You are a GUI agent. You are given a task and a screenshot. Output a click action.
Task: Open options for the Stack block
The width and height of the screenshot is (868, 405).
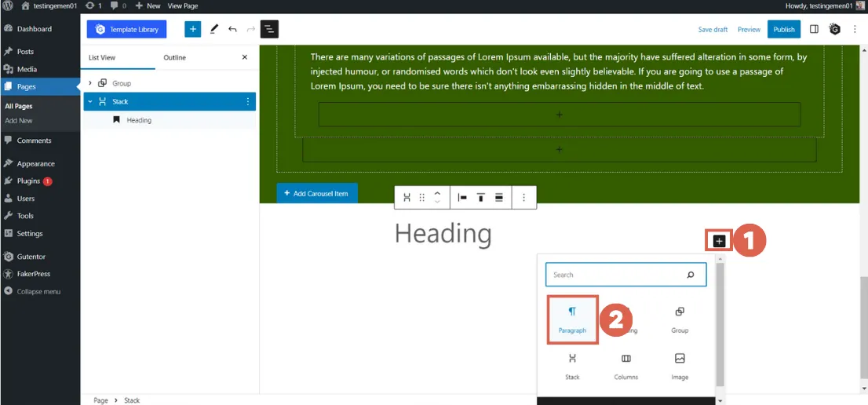point(247,102)
